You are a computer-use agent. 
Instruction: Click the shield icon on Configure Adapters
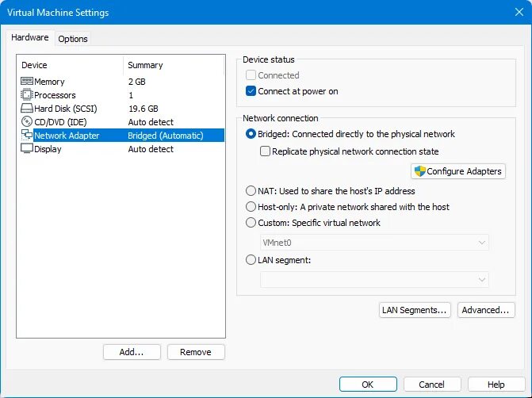(x=419, y=171)
